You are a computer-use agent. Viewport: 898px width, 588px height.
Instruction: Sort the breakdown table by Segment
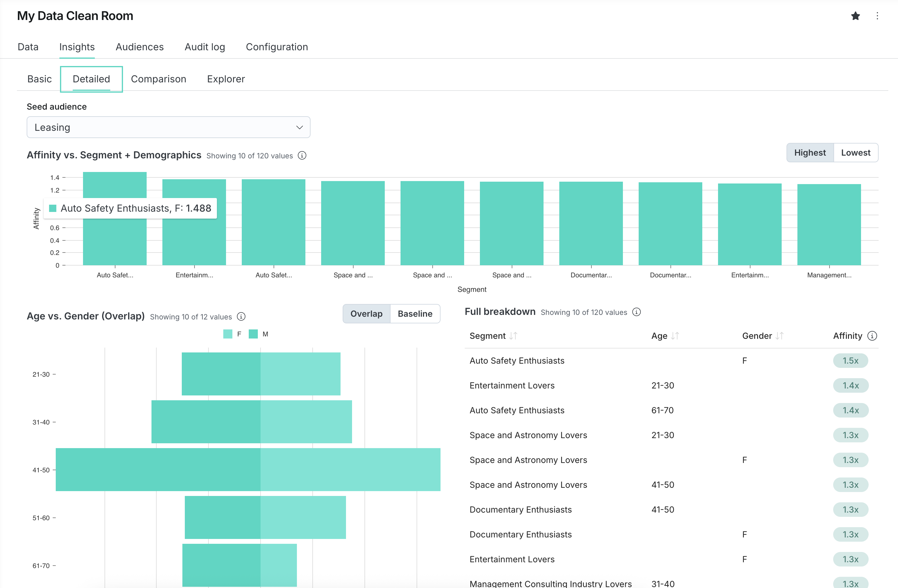514,336
